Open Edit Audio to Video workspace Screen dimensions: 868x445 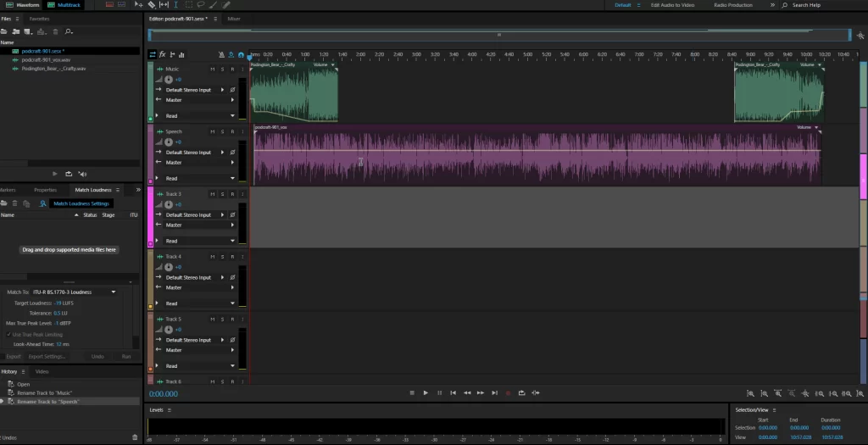tap(672, 5)
